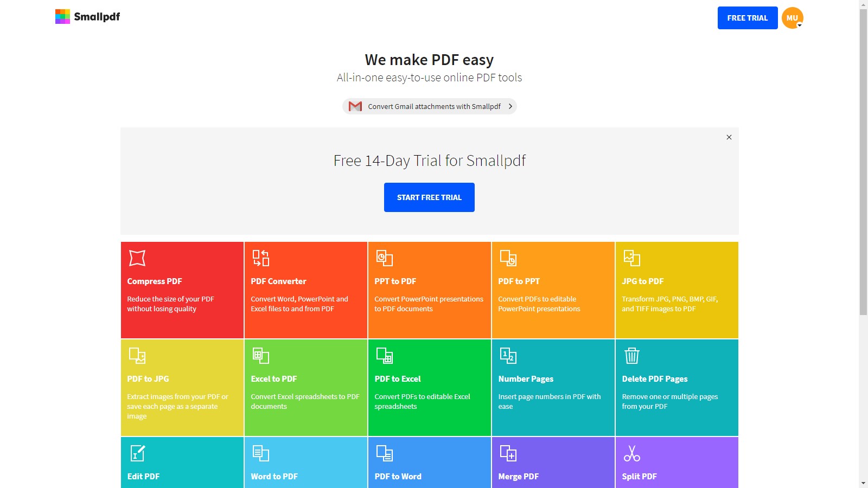Click the Word to PDF icon
The height and width of the screenshot is (488, 868).
tap(261, 453)
